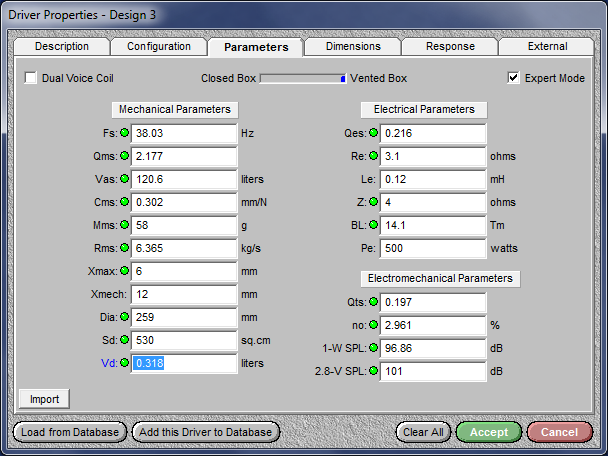Click the Closed Box to Vented Box slider
This screenshot has height=456, width=608.
tap(303, 79)
